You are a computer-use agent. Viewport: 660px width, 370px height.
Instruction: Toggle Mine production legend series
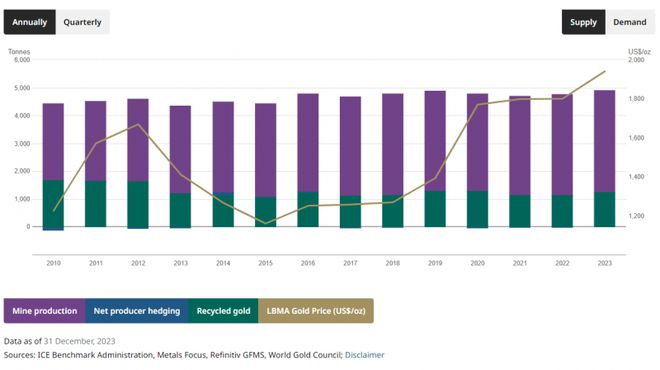pos(45,311)
